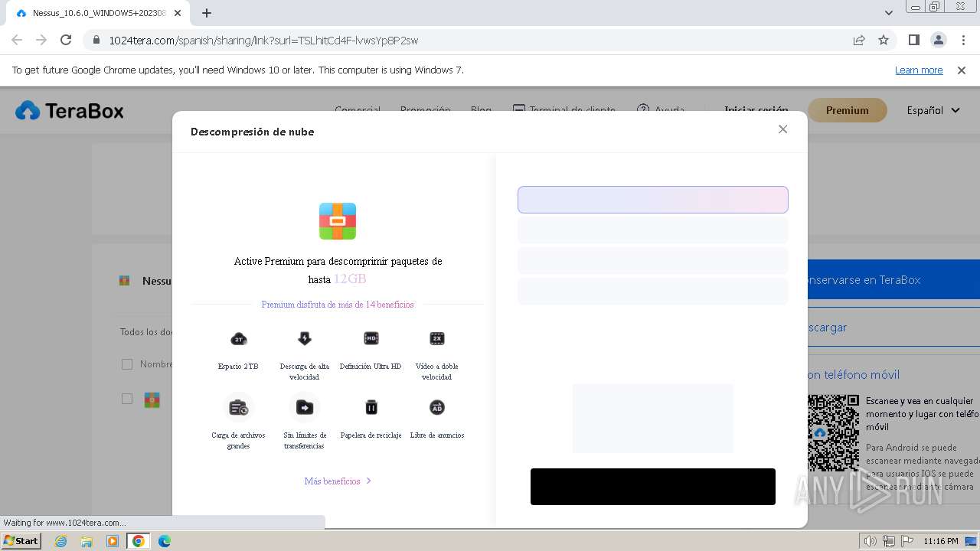Close the Nessus tab

(178, 13)
